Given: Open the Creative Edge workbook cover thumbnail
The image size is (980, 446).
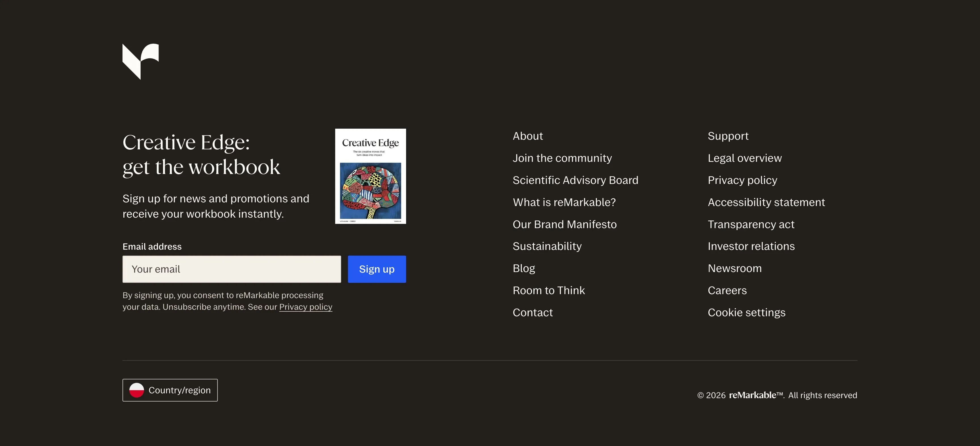Looking at the screenshot, I should [x=371, y=177].
